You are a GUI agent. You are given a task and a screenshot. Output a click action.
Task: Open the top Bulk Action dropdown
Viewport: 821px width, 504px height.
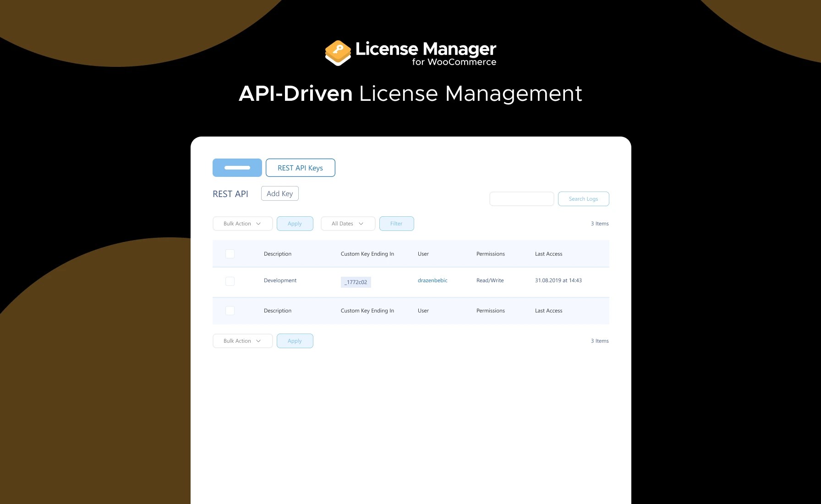pyautogui.click(x=242, y=224)
